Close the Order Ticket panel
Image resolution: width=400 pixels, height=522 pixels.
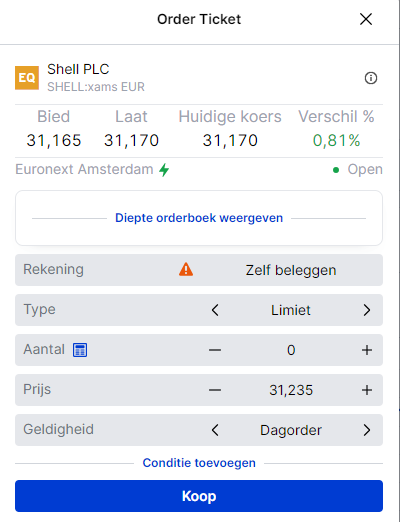tap(366, 19)
